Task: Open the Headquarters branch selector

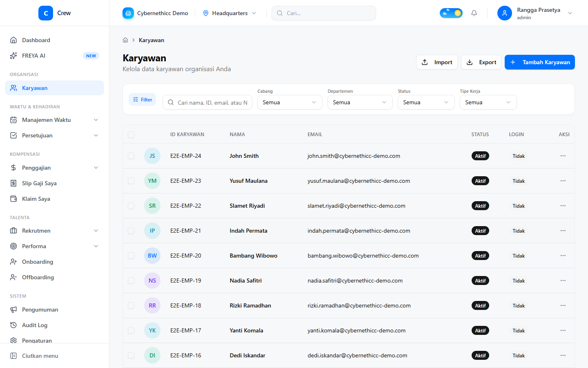Action: click(x=230, y=13)
